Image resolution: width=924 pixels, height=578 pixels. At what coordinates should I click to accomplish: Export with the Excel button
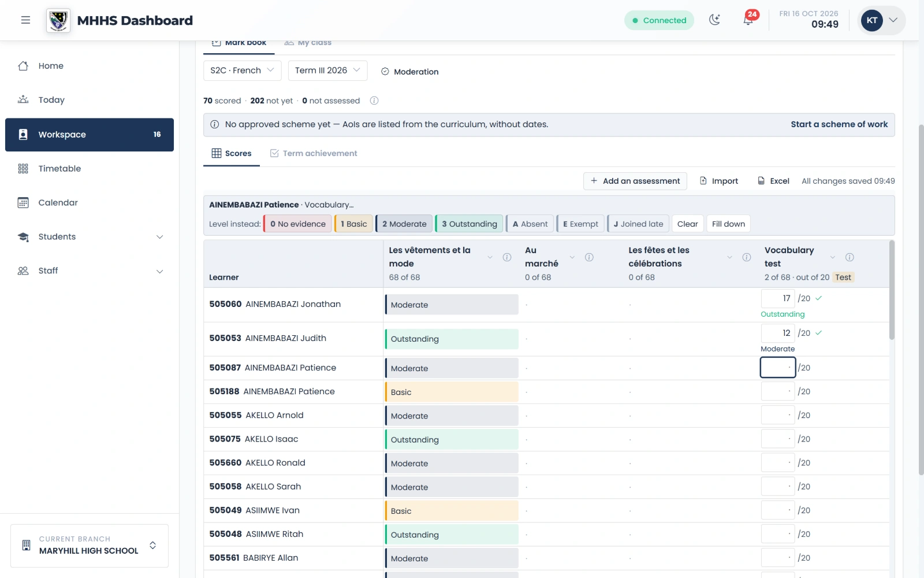tap(773, 181)
